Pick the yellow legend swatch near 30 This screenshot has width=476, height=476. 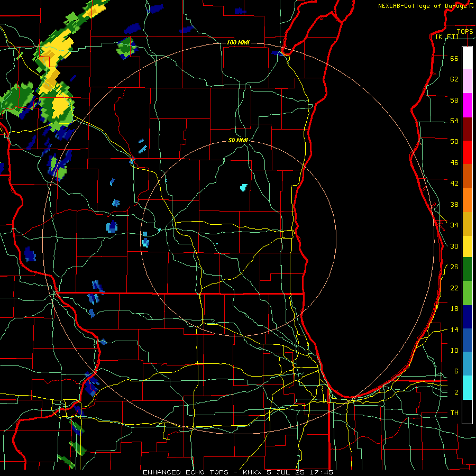point(467,246)
